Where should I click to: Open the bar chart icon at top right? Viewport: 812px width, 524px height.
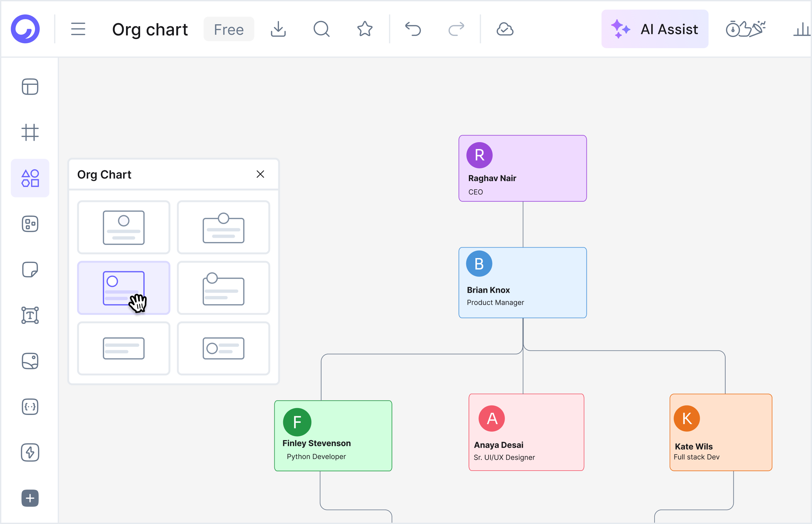coord(802,29)
